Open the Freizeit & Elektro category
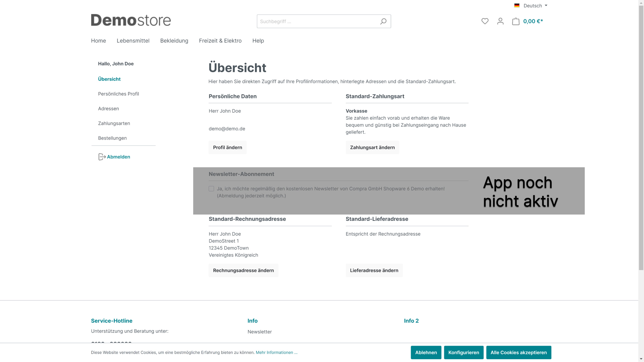Viewport: 644px width, 362px height. 220,41
